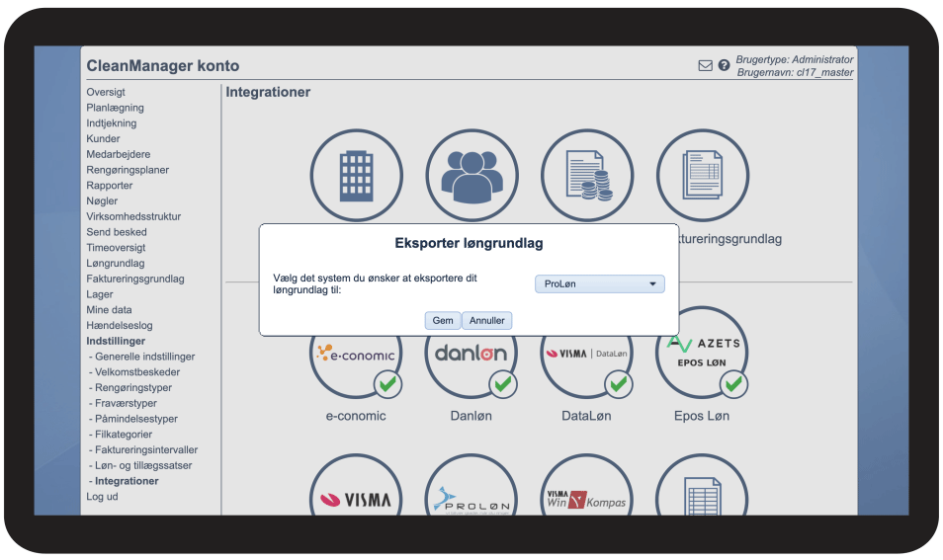Choose the e-conomic integration logo

[x=356, y=354]
